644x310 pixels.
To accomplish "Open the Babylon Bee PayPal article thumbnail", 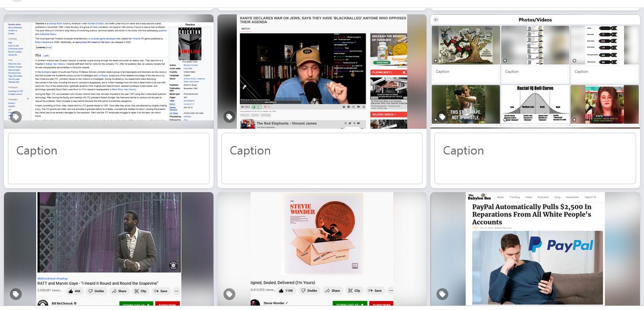I will pyautogui.click(x=536, y=249).
